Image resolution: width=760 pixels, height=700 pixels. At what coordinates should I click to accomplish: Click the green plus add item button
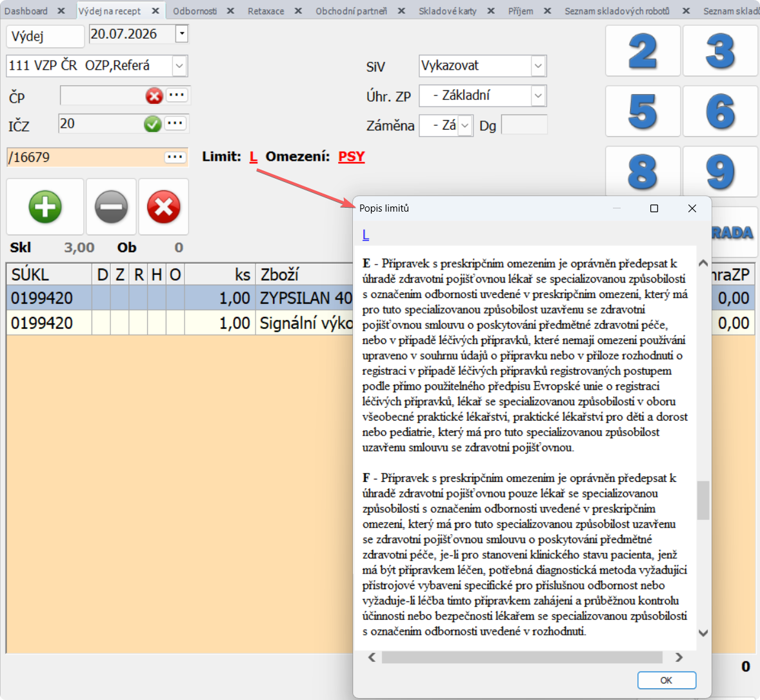[x=45, y=207]
